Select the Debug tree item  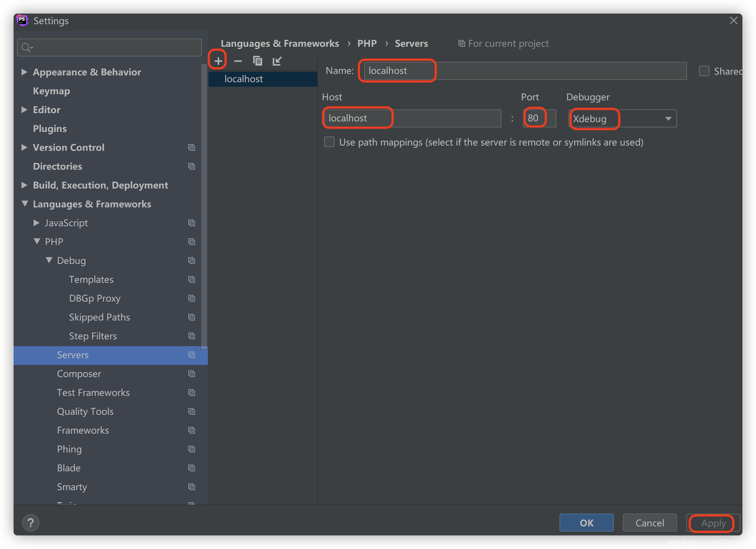tap(71, 261)
